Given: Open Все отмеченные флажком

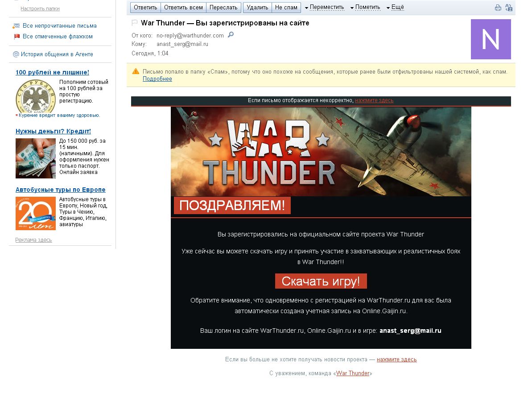Looking at the screenshot, I should coord(58,36).
